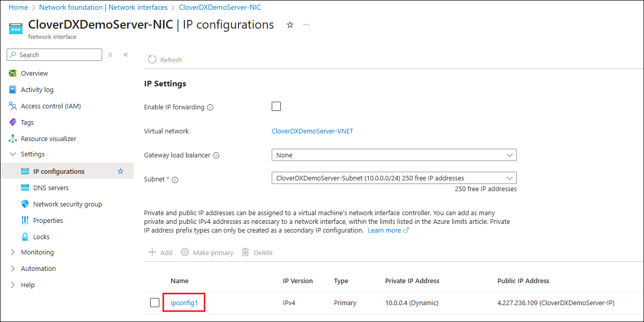
Task: Check the ipconfig1 row checkbox
Action: 155,302
